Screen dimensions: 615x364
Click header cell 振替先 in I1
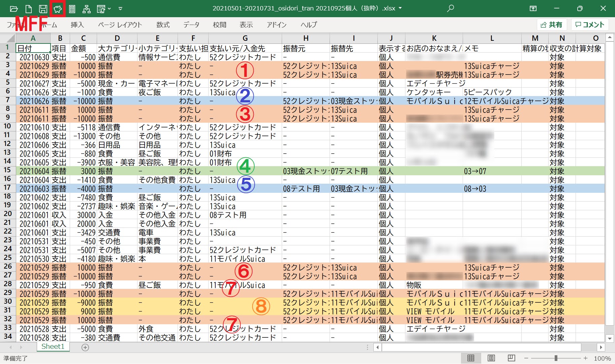point(353,48)
